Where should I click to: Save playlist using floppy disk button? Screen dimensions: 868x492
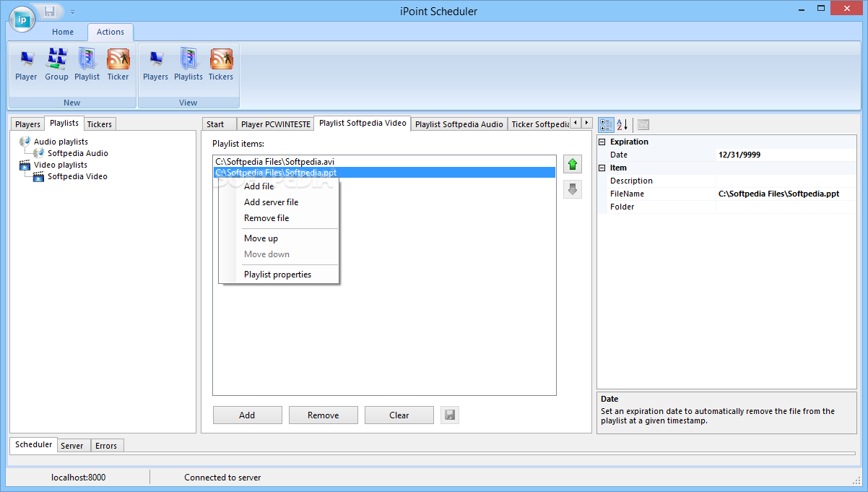click(x=450, y=415)
